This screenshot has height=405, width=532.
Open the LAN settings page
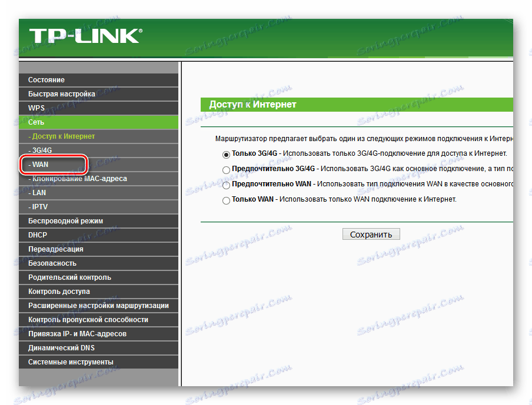coord(38,192)
